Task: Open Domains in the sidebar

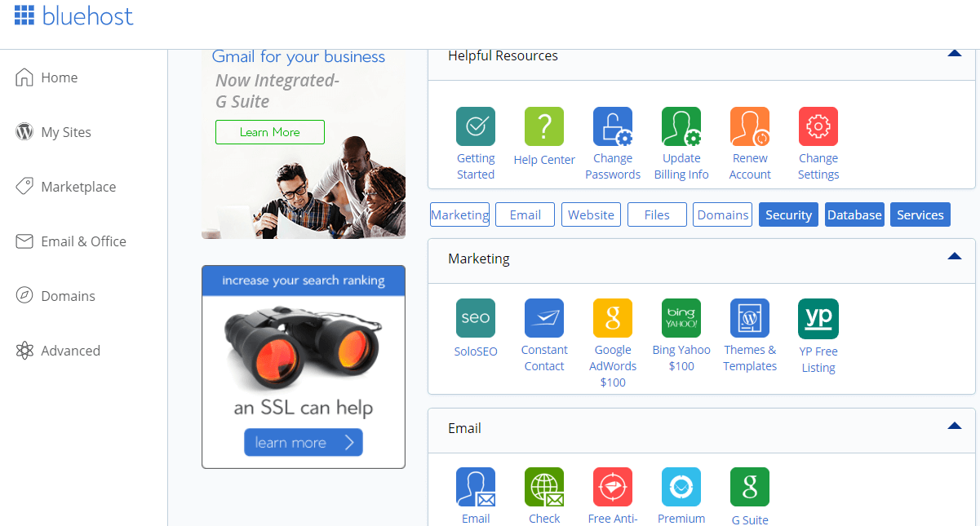Action: pos(68,296)
